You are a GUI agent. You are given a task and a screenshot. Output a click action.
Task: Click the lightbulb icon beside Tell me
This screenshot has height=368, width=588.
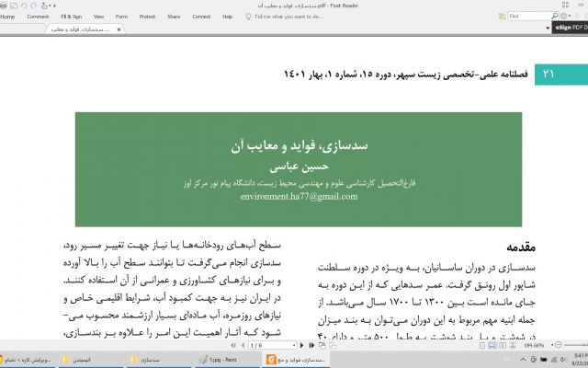click(248, 17)
